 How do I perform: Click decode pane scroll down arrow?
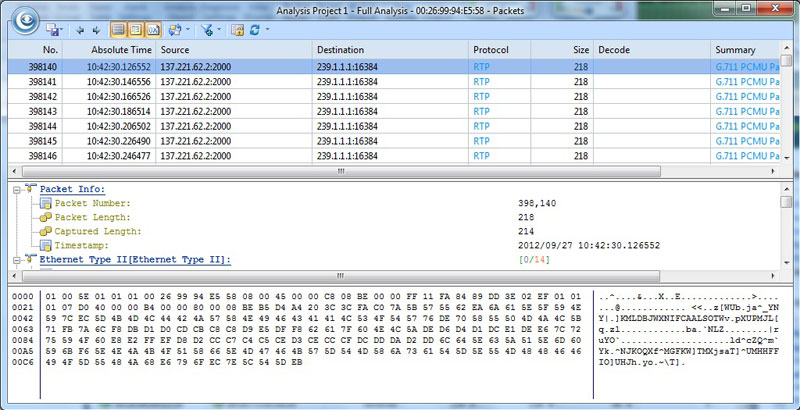pyautogui.click(x=786, y=263)
